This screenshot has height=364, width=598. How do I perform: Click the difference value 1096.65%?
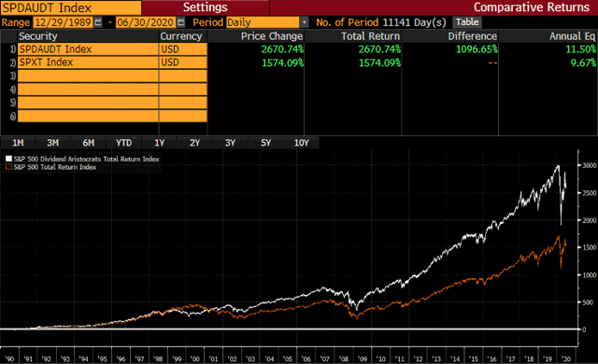click(x=477, y=49)
